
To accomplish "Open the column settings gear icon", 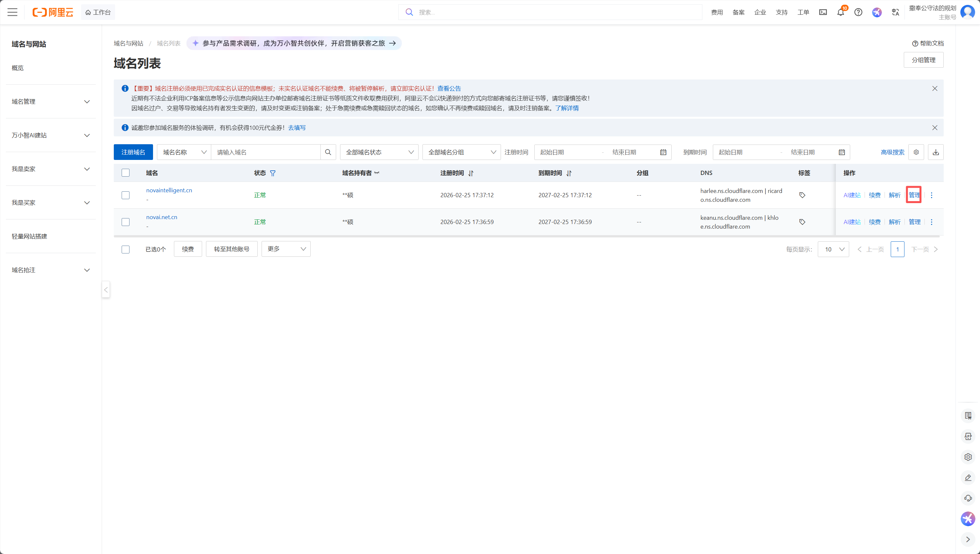I will (x=916, y=152).
